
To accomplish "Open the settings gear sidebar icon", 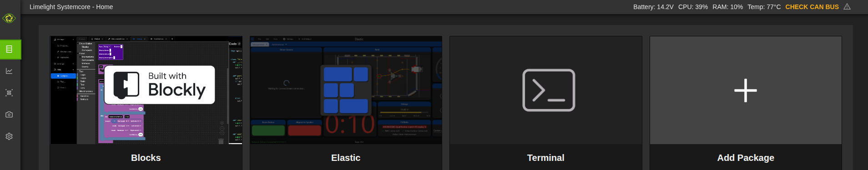I will [9, 136].
